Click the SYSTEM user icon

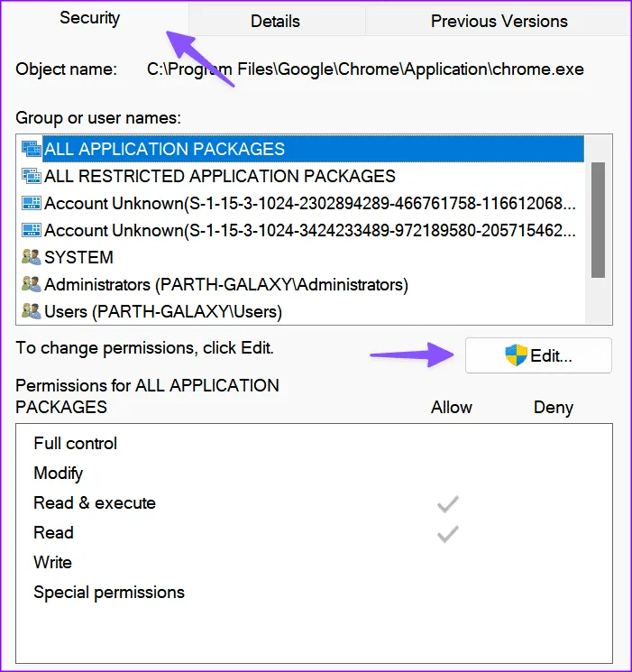pos(31,257)
